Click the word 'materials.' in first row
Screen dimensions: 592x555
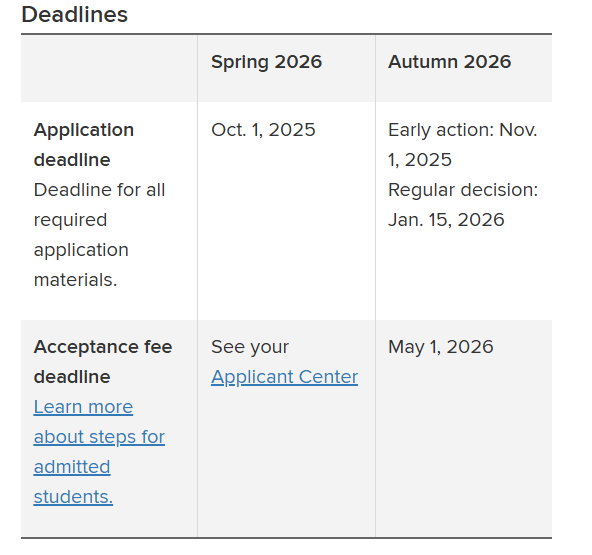point(76,280)
